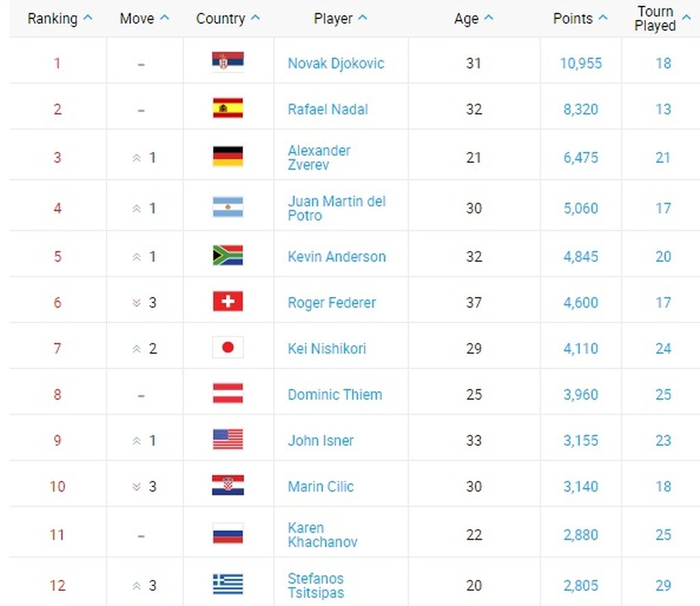This screenshot has width=700, height=606.
Task: Click the Greece flag icon
Action: click(228, 585)
